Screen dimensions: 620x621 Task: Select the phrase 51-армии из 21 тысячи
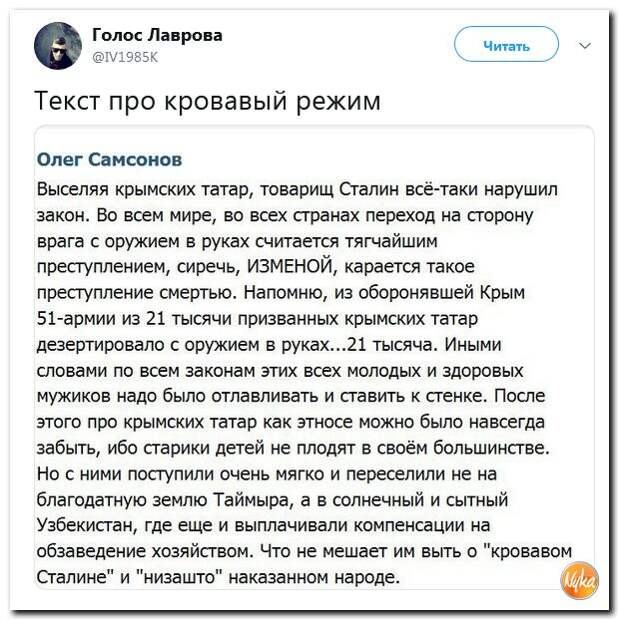134,319
